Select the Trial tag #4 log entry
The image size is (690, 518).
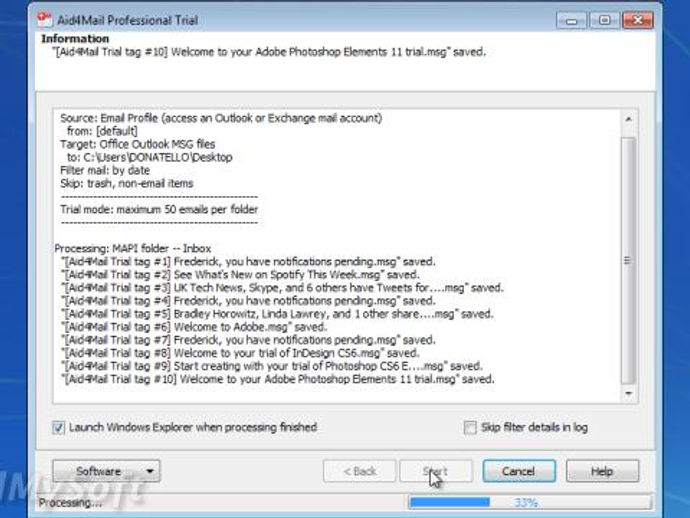click(248, 301)
